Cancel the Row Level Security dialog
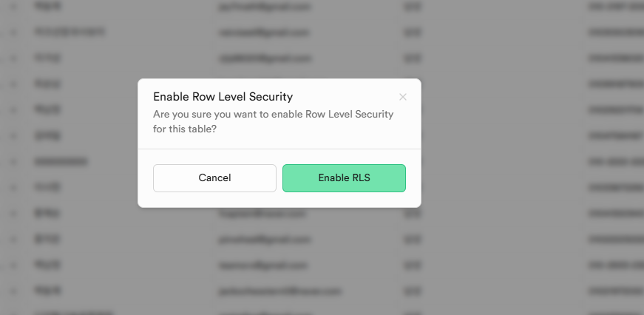The image size is (644, 315). coord(214,177)
